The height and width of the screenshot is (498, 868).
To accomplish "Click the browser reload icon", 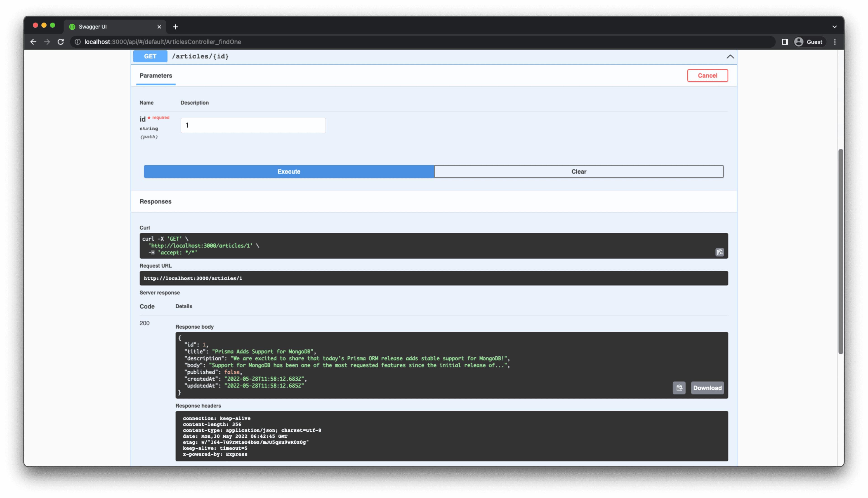I will [x=61, y=42].
